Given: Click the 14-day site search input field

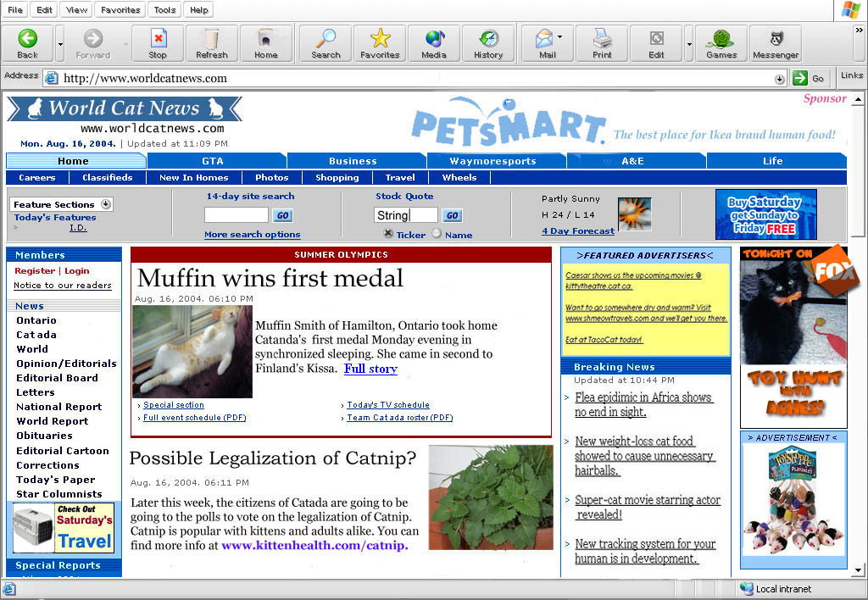Looking at the screenshot, I should tap(236, 215).
